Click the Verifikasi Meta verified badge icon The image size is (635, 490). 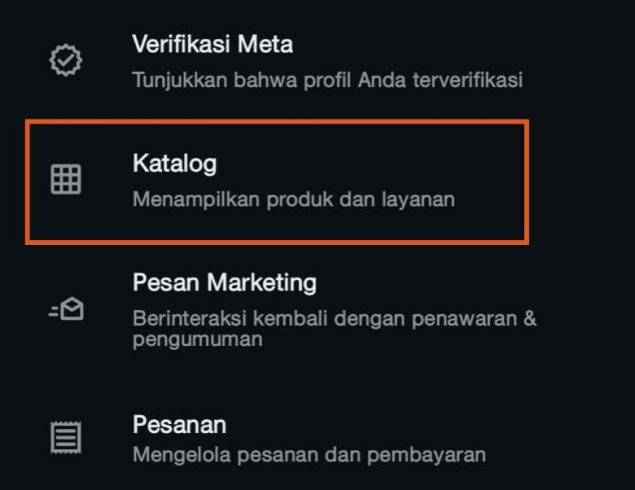66,60
